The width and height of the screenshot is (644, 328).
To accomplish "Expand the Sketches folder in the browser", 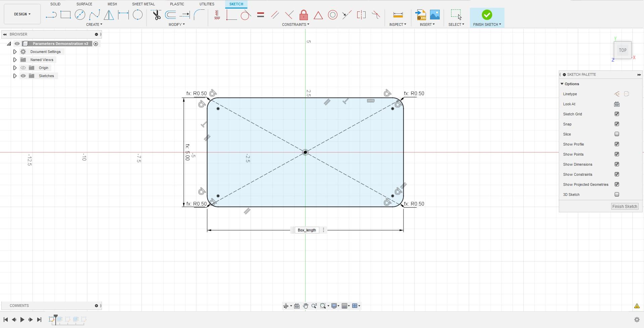I will point(15,76).
